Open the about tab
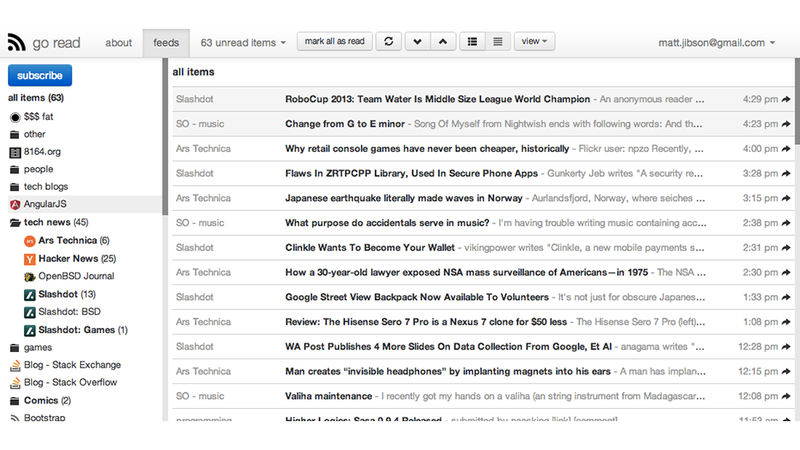The image size is (800, 450). point(118,43)
